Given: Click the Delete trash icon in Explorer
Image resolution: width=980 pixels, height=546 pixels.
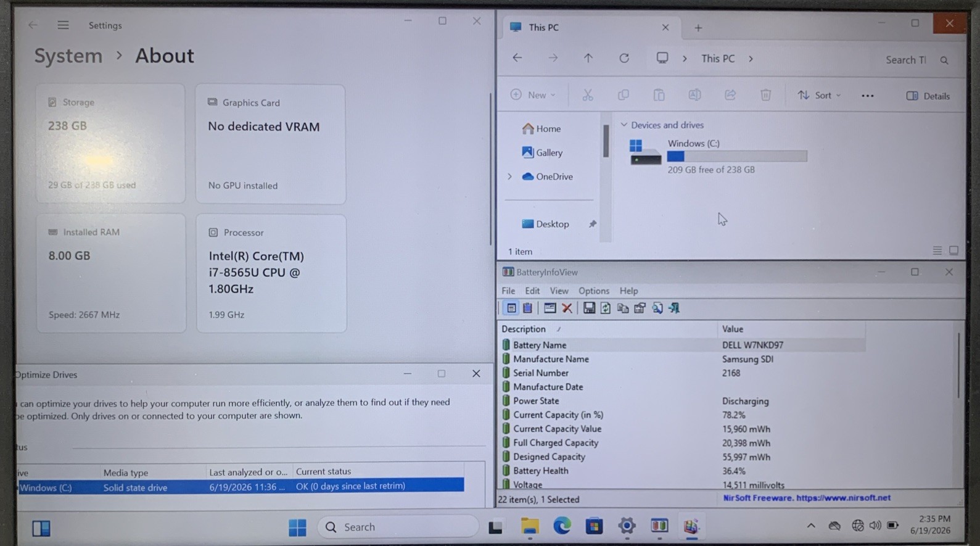Looking at the screenshot, I should point(765,95).
